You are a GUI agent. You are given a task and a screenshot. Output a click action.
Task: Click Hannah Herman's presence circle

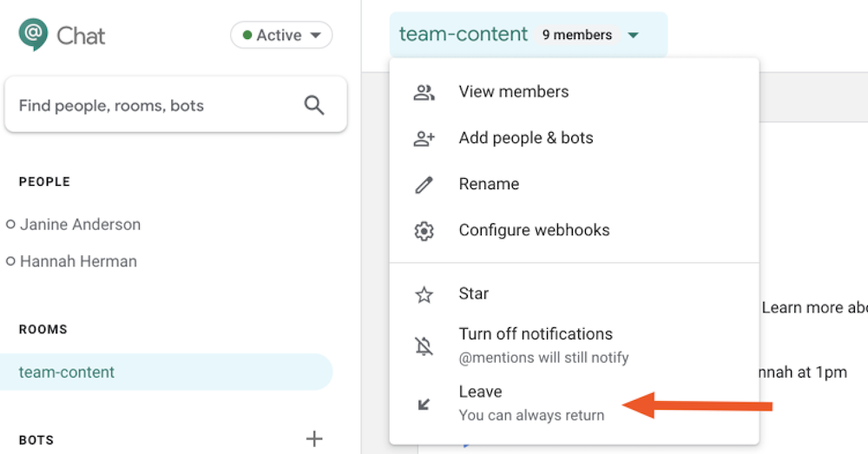(10, 261)
